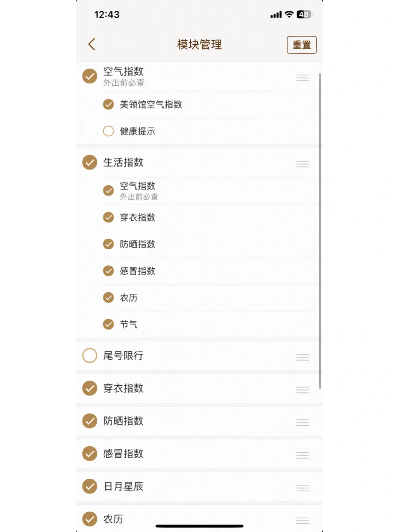The height and width of the screenshot is (532, 399).
Task: Tap the drag handle next to 日月星辰
Action: pos(302,488)
